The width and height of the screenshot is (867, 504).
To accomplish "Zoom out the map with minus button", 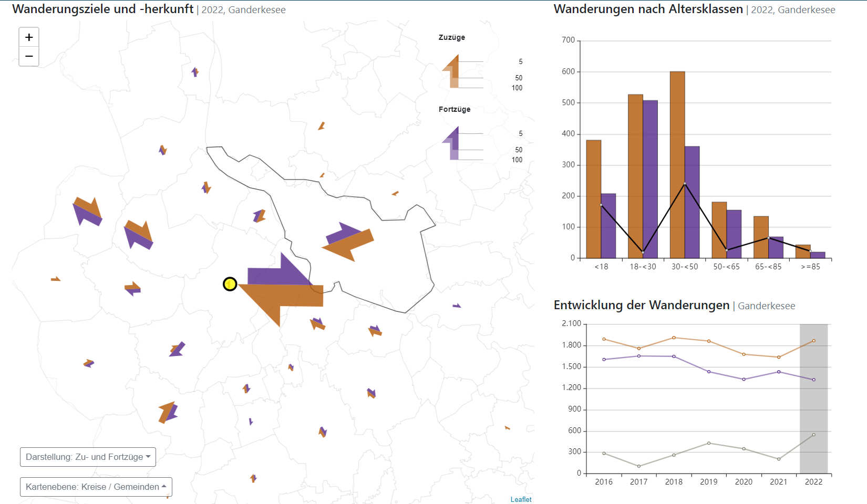I will coord(29,56).
